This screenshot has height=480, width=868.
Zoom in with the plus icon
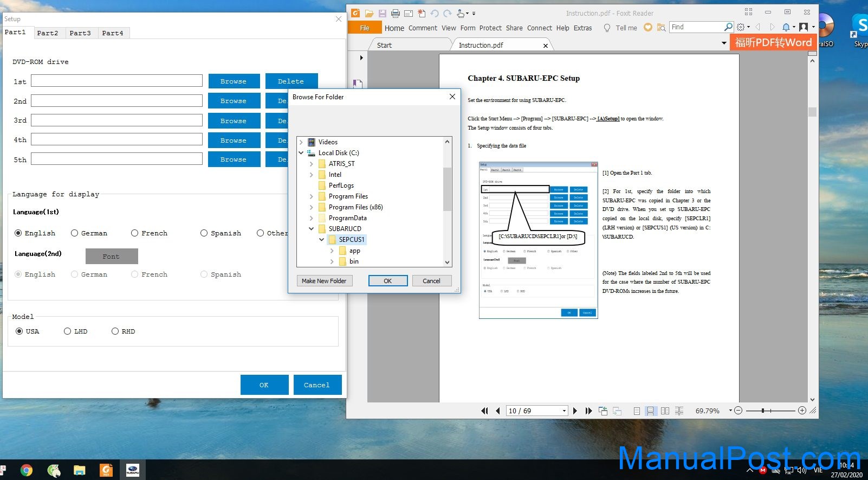pyautogui.click(x=802, y=411)
